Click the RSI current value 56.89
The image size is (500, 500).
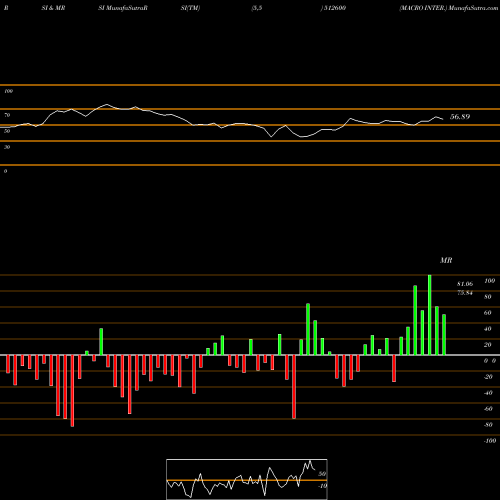[x=460, y=117]
